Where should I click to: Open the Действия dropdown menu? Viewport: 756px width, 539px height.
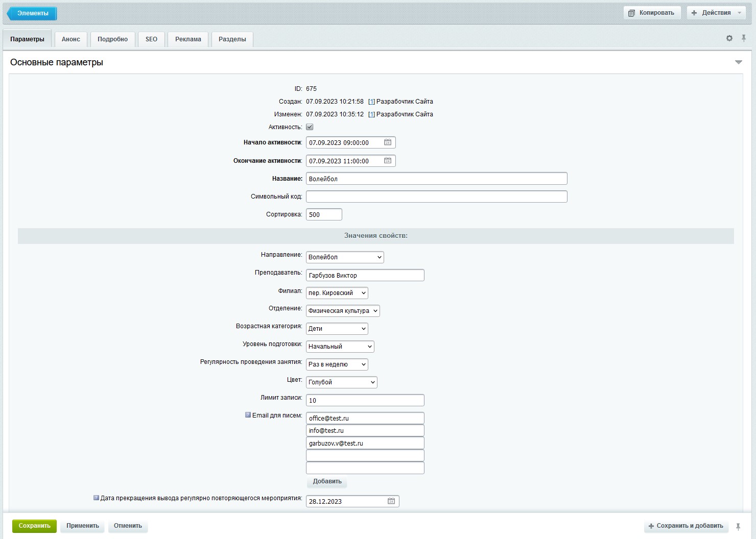coord(716,13)
